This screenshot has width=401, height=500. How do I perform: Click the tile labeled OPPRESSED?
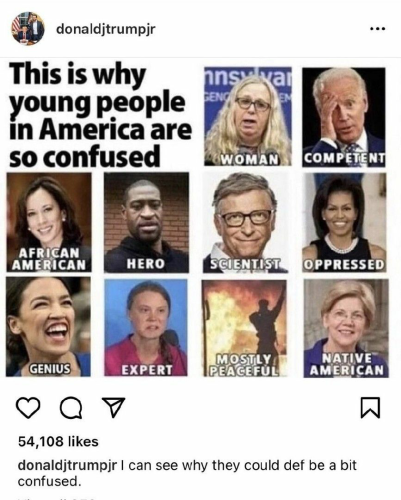(344, 222)
